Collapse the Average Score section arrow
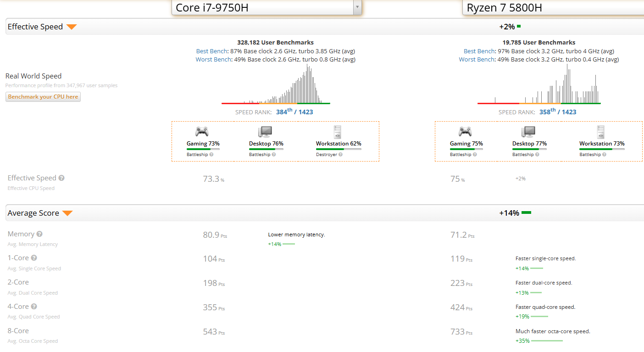This screenshot has width=644, height=352. pos(67,213)
